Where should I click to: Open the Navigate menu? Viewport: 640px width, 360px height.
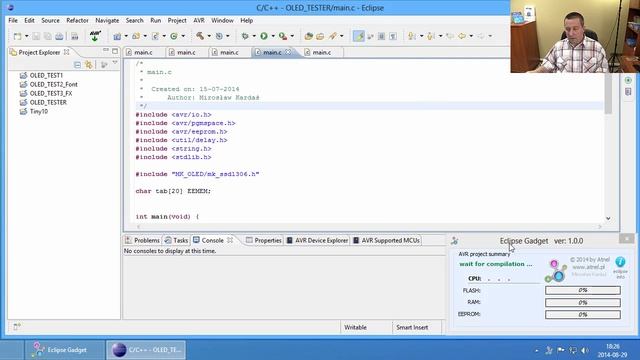tap(107, 20)
